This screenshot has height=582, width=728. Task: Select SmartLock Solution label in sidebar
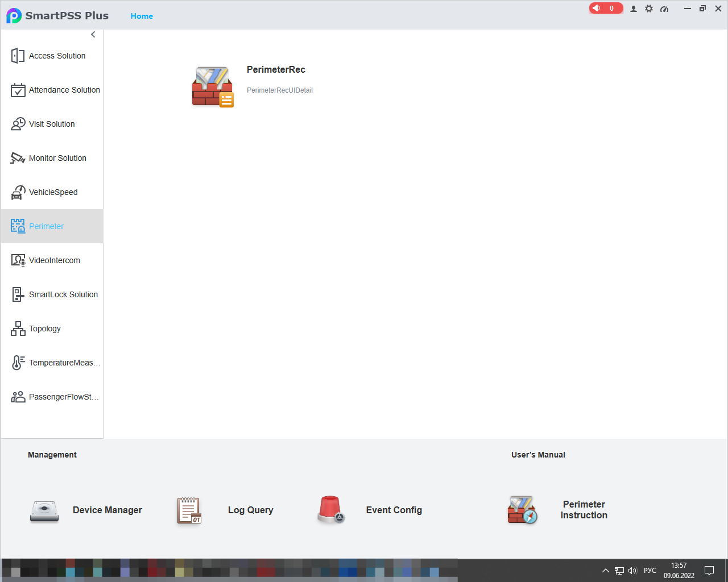click(63, 294)
